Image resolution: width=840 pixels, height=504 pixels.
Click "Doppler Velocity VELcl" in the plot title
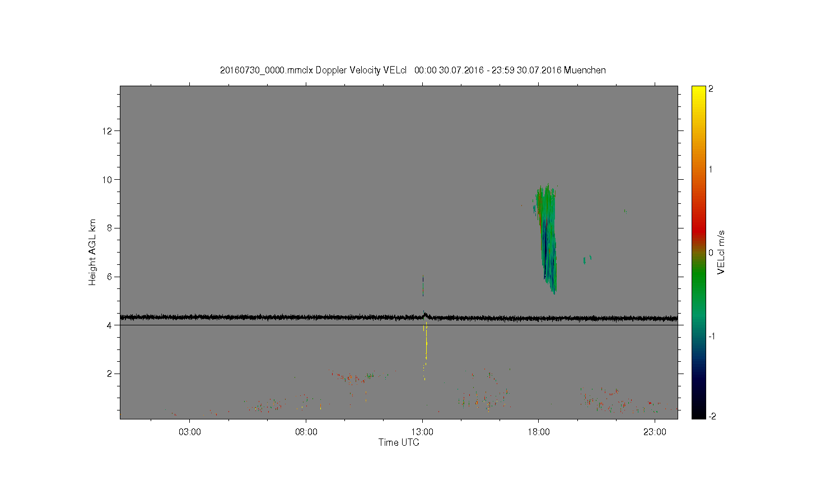[x=361, y=71]
